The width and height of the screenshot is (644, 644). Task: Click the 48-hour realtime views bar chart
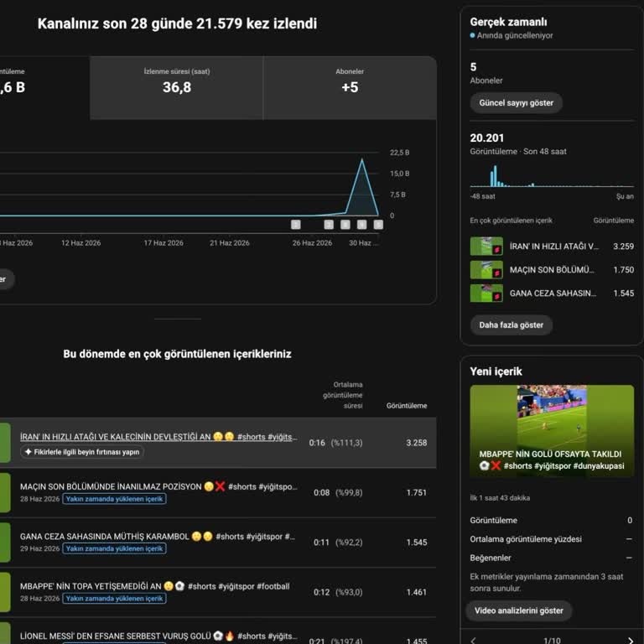[552, 176]
